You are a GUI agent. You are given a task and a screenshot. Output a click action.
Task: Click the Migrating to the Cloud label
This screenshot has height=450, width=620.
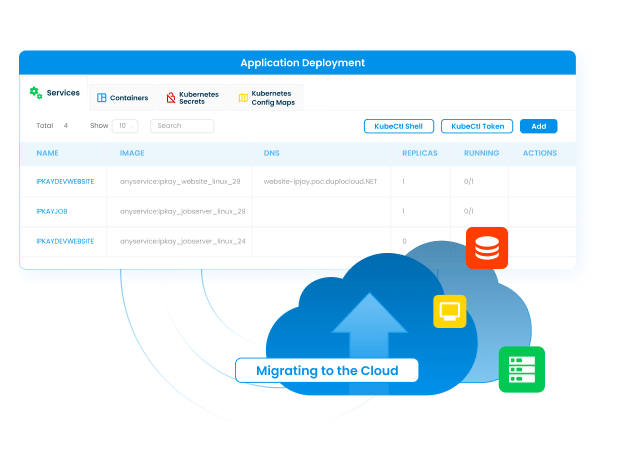tap(327, 371)
